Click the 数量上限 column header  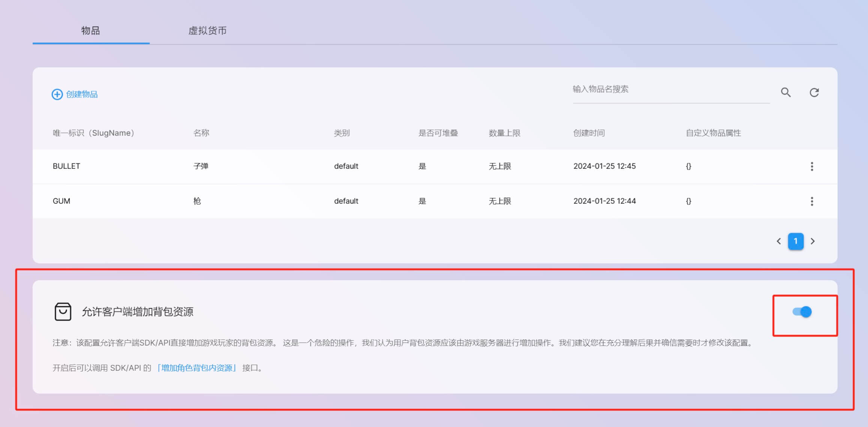coord(505,133)
